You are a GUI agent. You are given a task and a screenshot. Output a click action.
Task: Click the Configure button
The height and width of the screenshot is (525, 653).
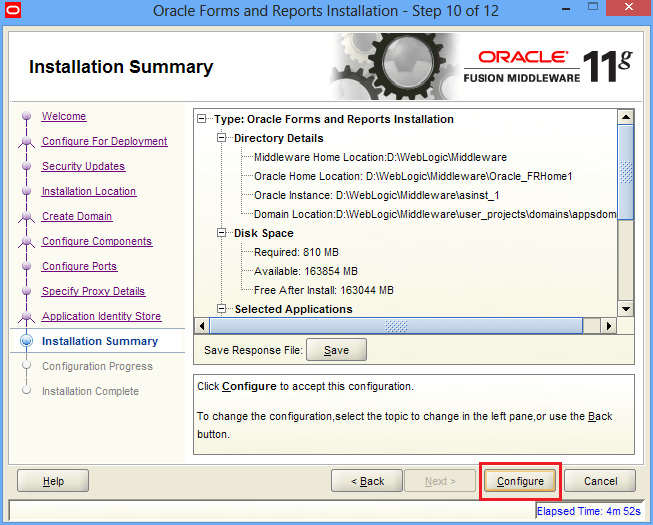click(x=520, y=481)
